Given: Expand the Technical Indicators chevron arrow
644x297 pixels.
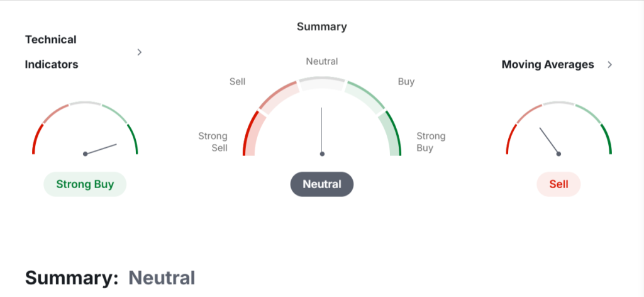Looking at the screenshot, I should [140, 52].
